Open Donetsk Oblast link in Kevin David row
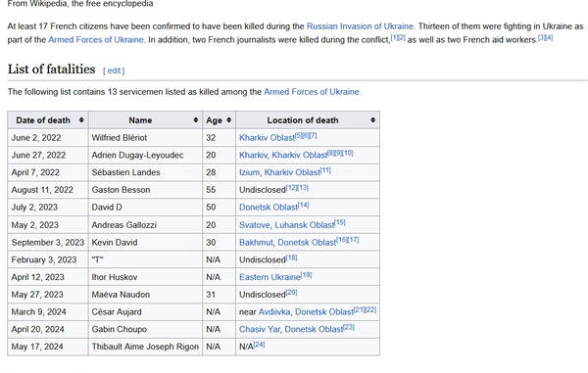 click(x=307, y=242)
